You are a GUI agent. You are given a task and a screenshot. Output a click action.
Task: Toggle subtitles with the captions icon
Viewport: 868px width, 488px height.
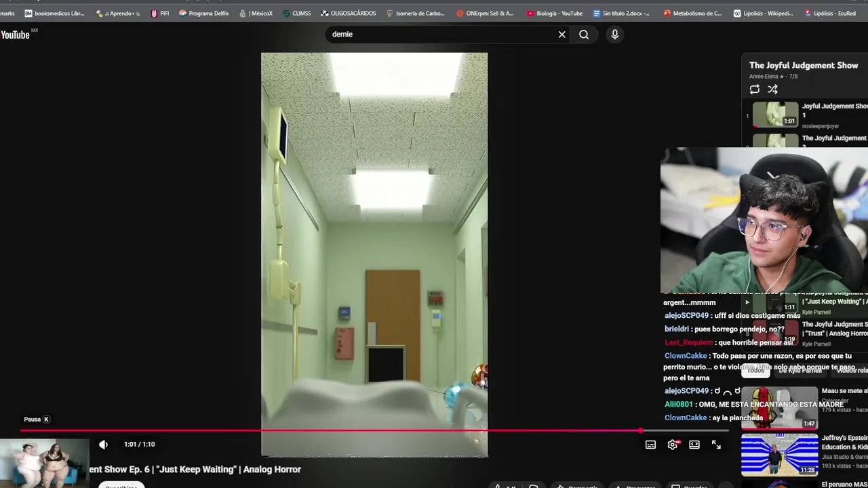pyautogui.click(x=650, y=445)
